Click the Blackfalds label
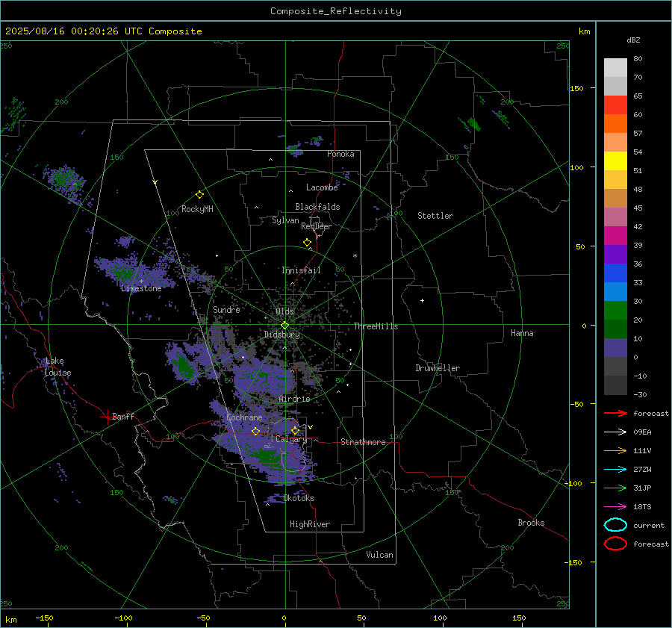 [317, 207]
